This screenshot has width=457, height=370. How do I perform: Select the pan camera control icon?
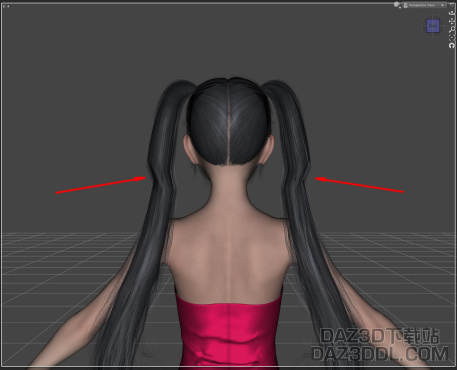(452, 21)
